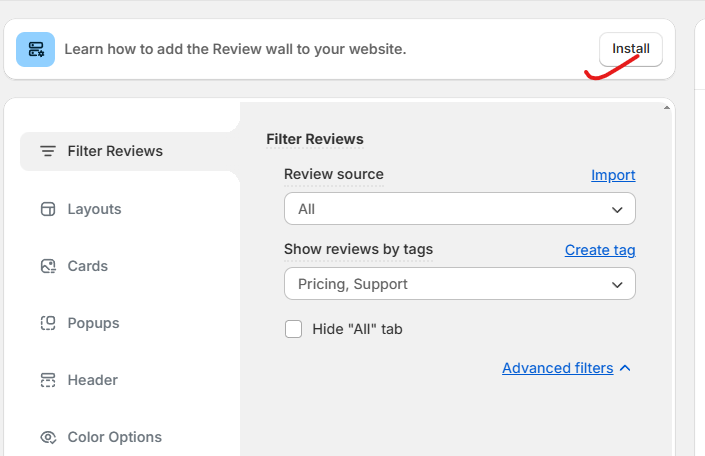Click the Advanced filters link text
Screen dimensions: 705x456
[x=557, y=368]
